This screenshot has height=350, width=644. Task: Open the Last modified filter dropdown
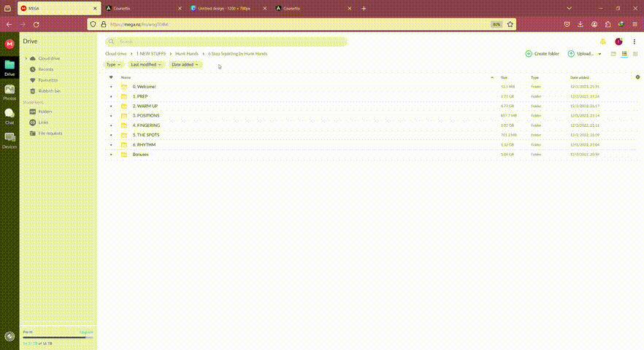[x=146, y=64]
